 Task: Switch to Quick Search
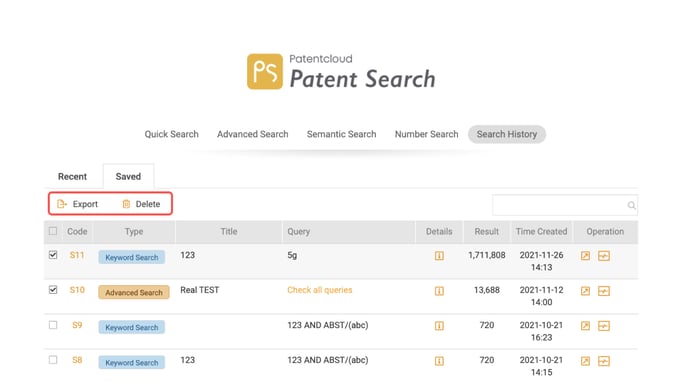coord(172,134)
